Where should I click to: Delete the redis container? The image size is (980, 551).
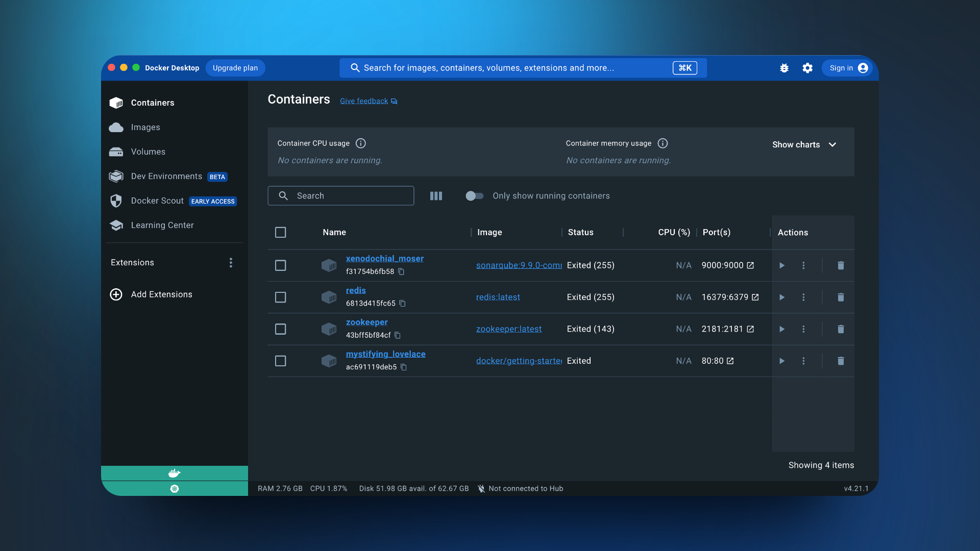pos(841,297)
